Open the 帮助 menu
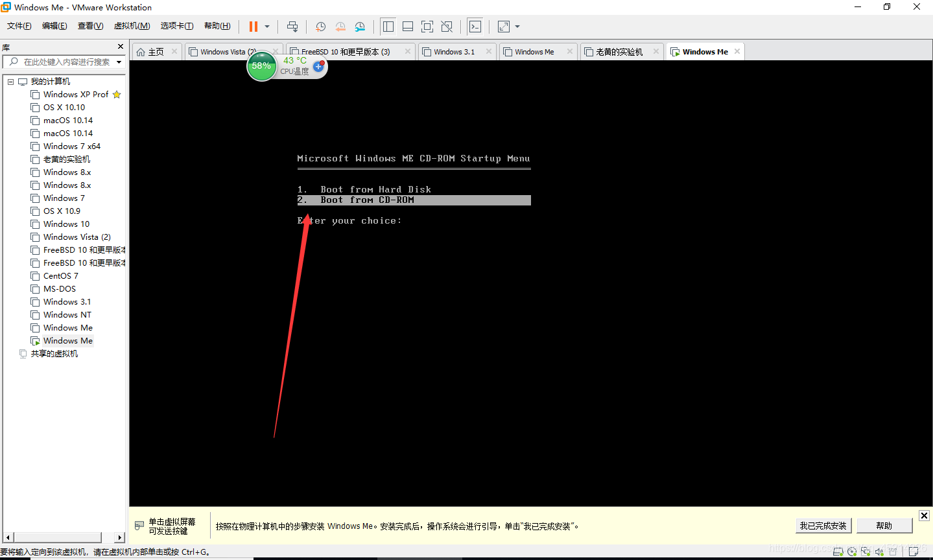933x560 pixels. (217, 26)
